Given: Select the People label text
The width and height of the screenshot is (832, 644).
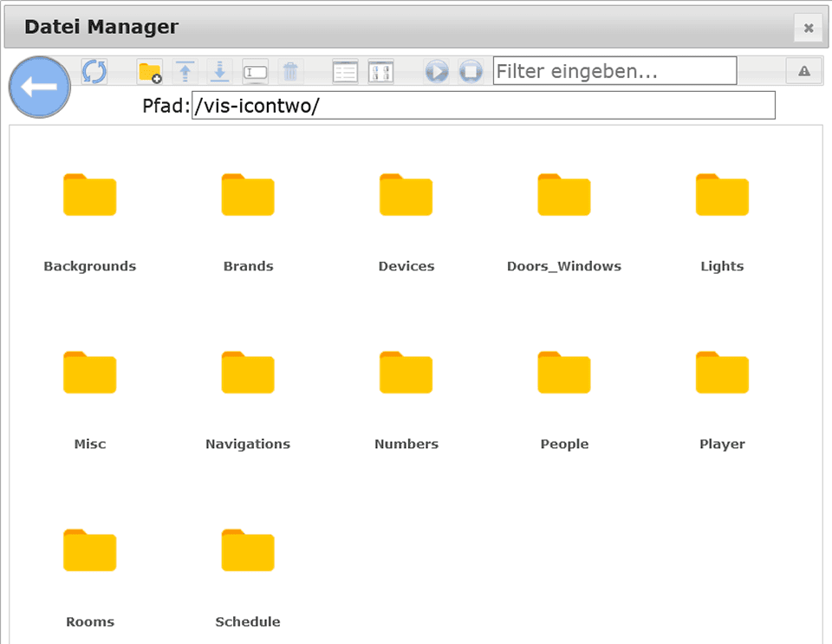Looking at the screenshot, I should pos(564,444).
